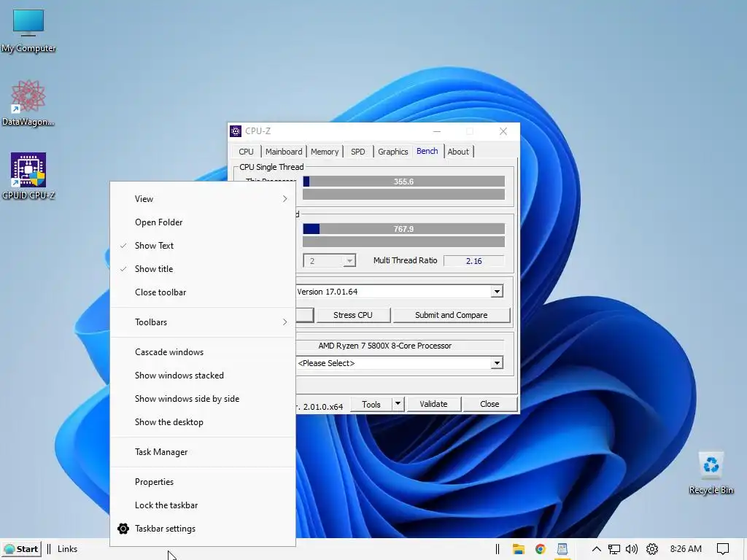The height and width of the screenshot is (560, 747).
Task: Select the Bench tab
Action: (x=427, y=151)
